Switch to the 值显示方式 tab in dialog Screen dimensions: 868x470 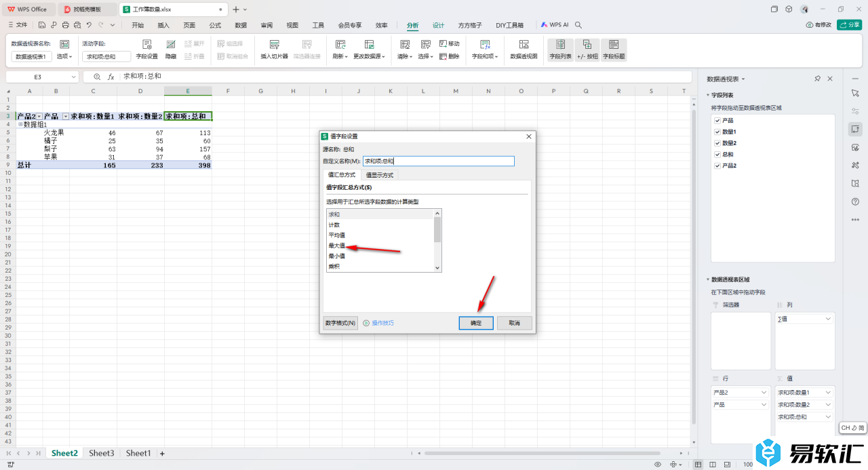pos(380,175)
